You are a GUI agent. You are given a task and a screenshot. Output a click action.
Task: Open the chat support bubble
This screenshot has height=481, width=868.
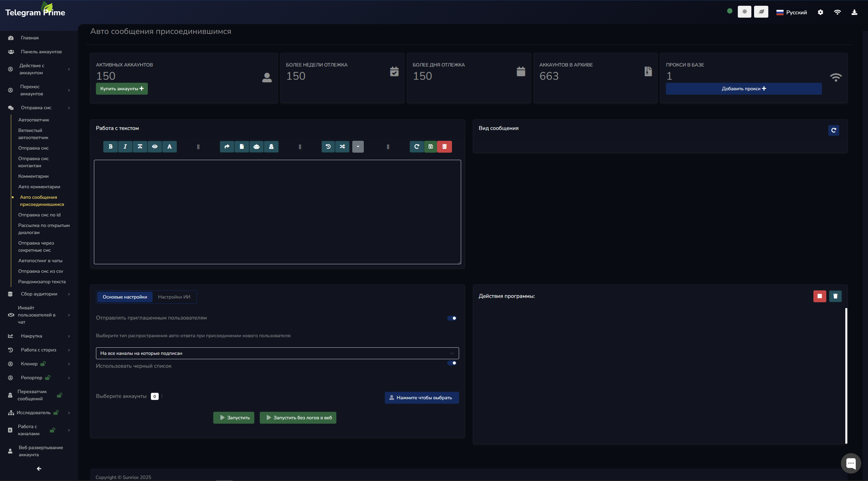pyautogui.click(x=851, y=463)
